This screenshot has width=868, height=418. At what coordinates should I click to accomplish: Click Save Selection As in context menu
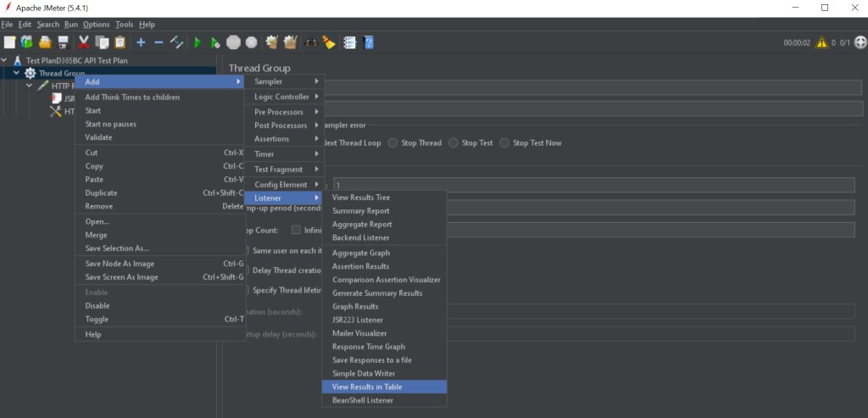pos(117,248)
